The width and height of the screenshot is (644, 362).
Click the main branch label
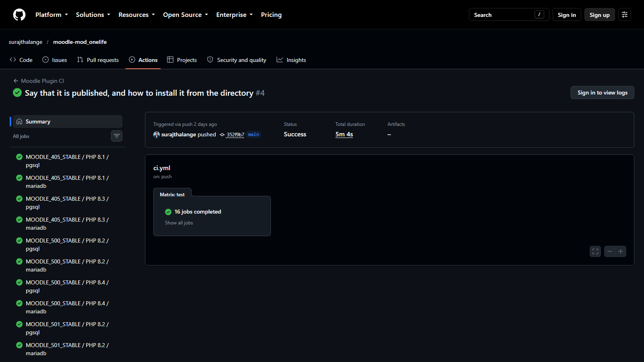(254, 135)
